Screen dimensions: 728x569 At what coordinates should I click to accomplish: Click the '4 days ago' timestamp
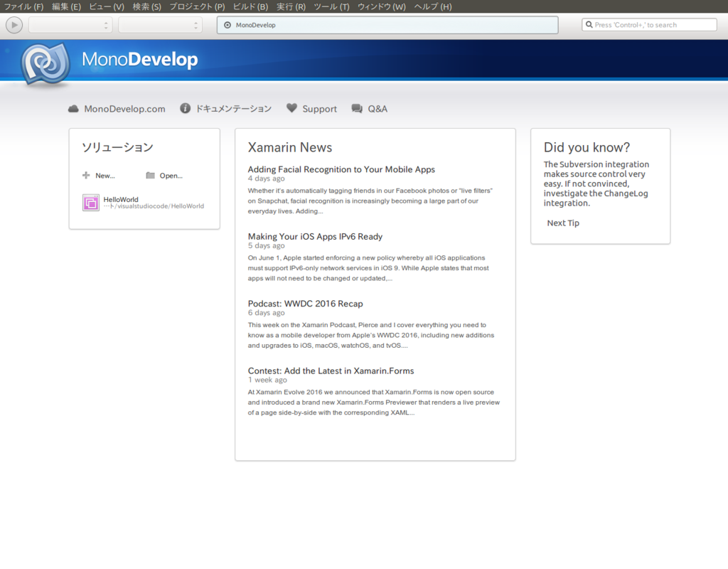tap(267, 179)
